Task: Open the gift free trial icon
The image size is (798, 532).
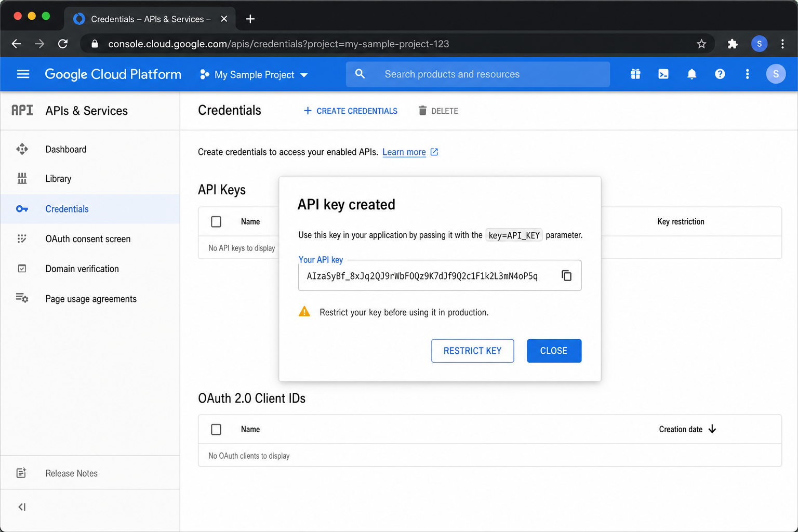Action: click(x=635, y=74)
